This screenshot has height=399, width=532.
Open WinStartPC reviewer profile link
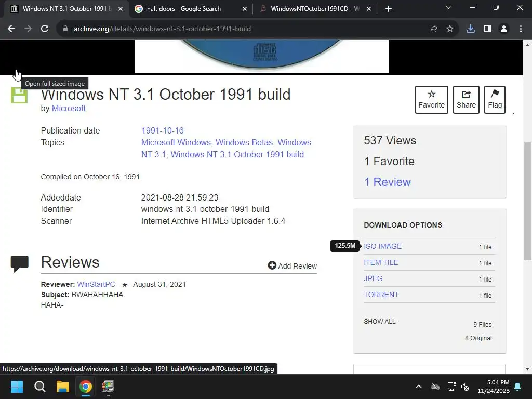click(96, 284)
